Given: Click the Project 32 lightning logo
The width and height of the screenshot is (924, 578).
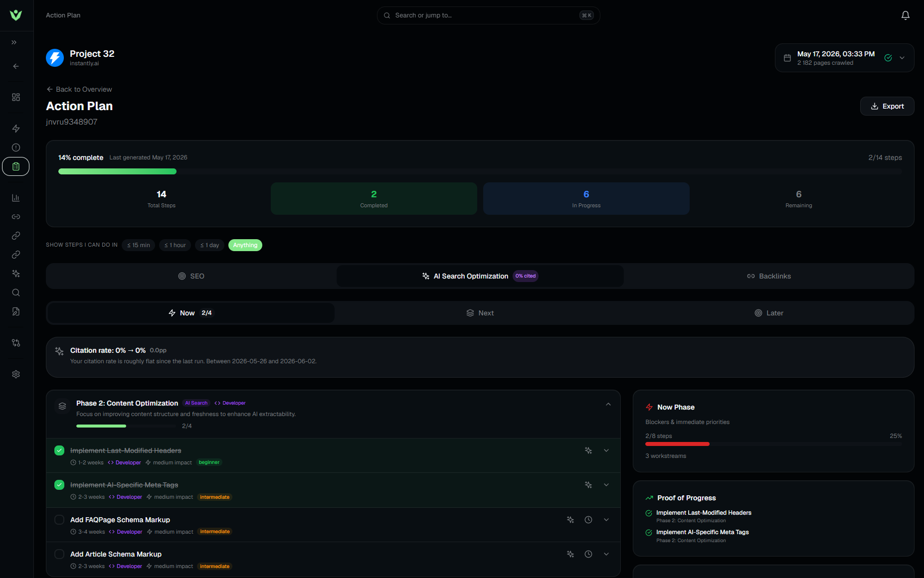Looking at the screenshot, I should [x=55, y=58].
